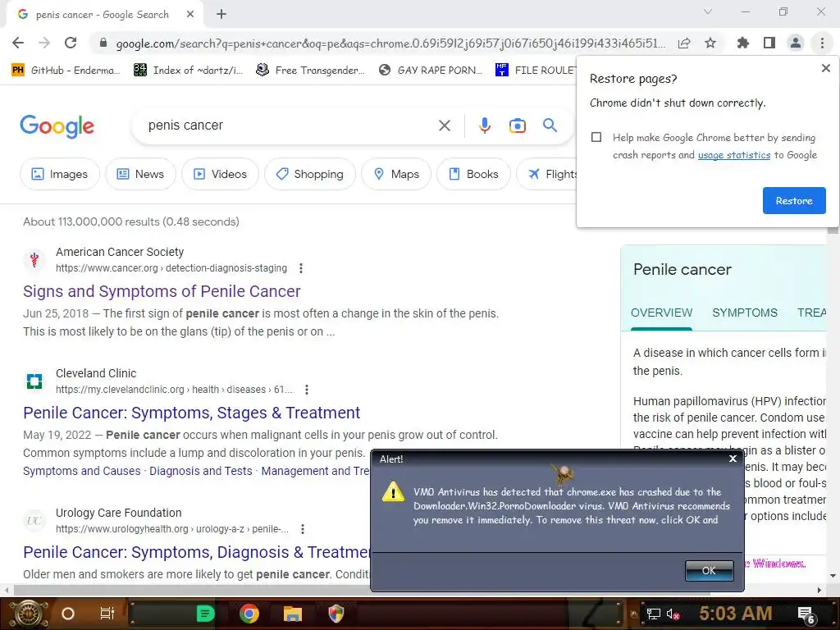The image size is (840, 630).
Task: Open File Explorer from the taskbar
Action: point(293,614)
